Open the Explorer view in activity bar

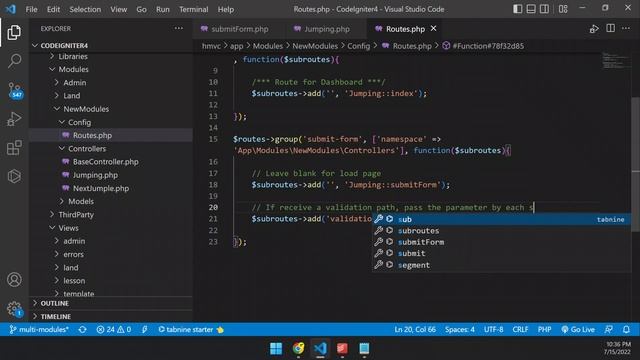coord(14,33)
